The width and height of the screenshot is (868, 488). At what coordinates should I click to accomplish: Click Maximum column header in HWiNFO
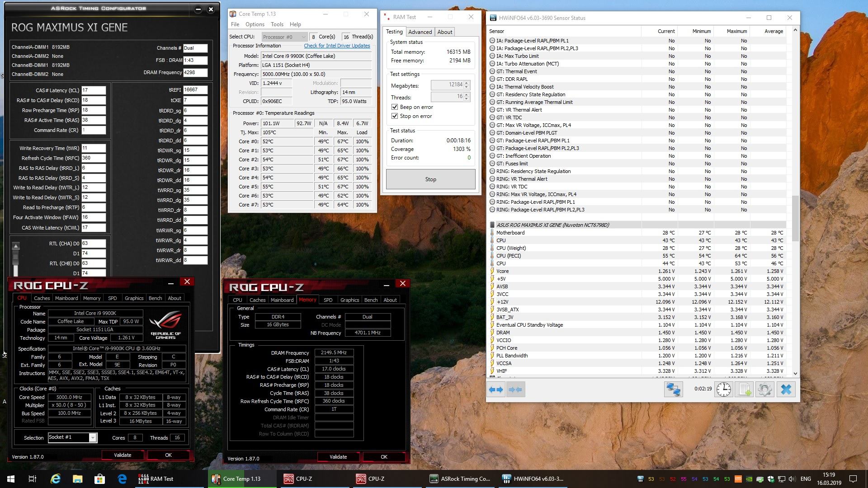click(x=736, y=31)
